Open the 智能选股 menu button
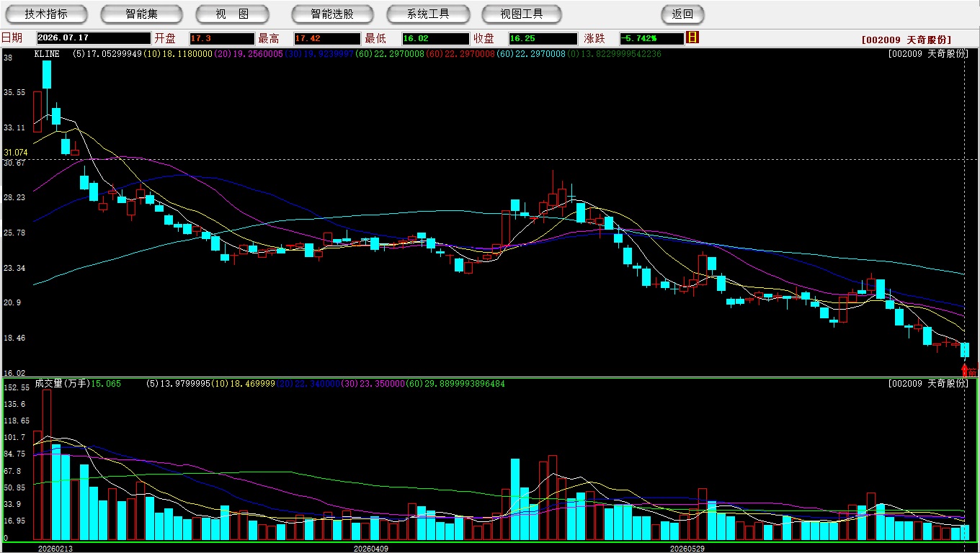The height and width of the screenshot is (553, 980). click(332, 14)
